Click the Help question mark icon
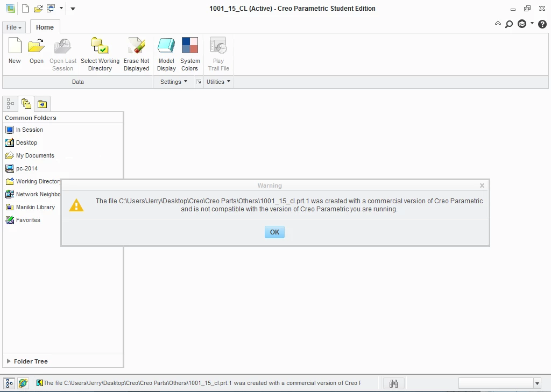551x392 pixels. point(542,24)
